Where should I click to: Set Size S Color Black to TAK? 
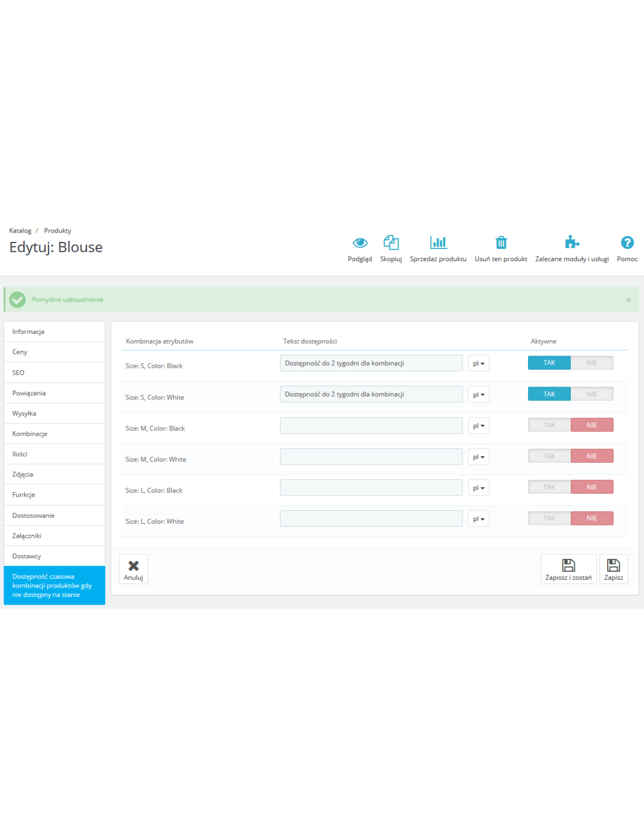coord(549,363)
